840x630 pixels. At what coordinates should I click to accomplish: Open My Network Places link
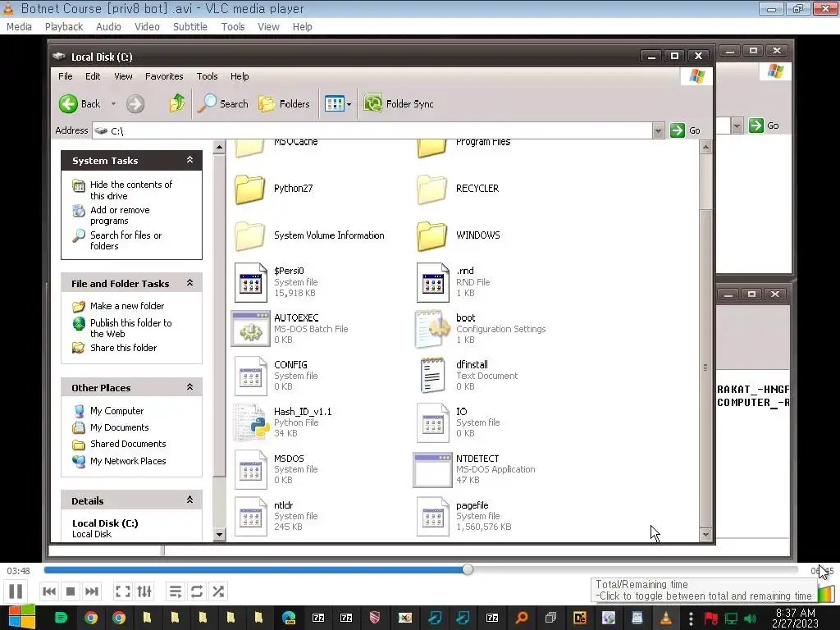(128, 461)
